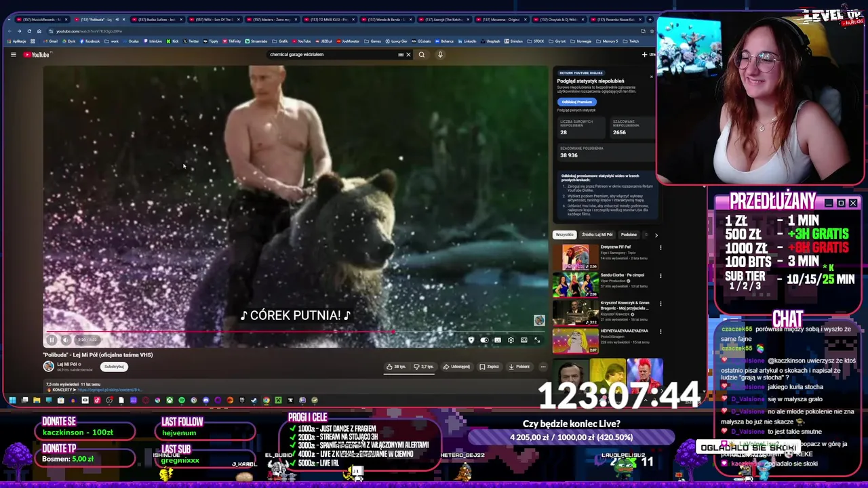Open the Sandu Ciorba - Pe cimpoi video
Image resolution: width=868 pixels, height=488 pixels.
coord(575,285)
